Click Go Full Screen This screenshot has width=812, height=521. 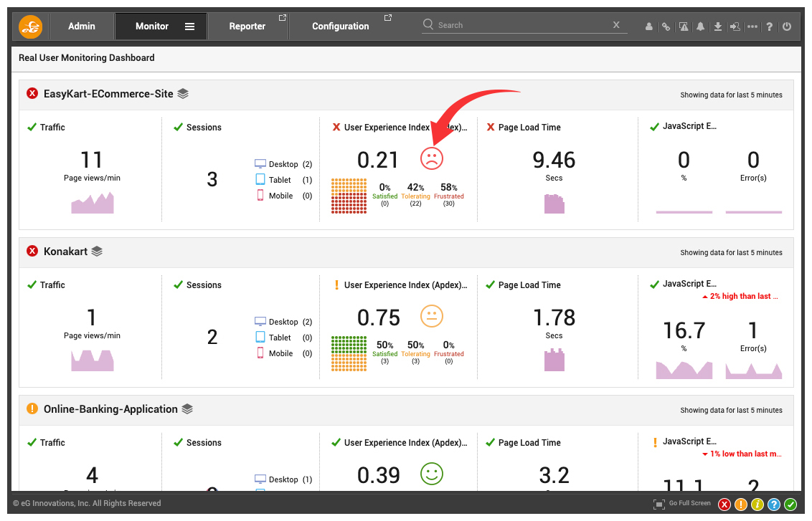[682, 504]
